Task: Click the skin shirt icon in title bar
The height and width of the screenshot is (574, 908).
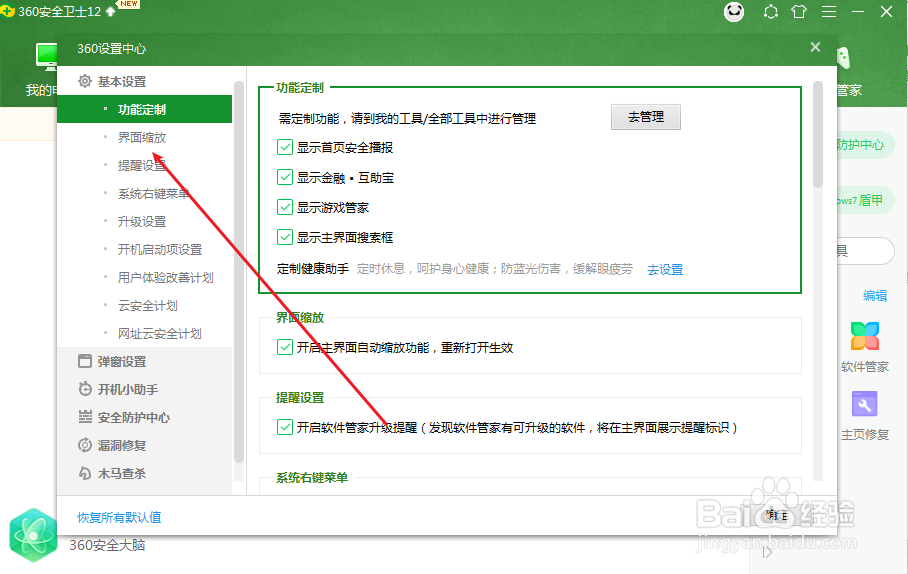Action: 799,12
